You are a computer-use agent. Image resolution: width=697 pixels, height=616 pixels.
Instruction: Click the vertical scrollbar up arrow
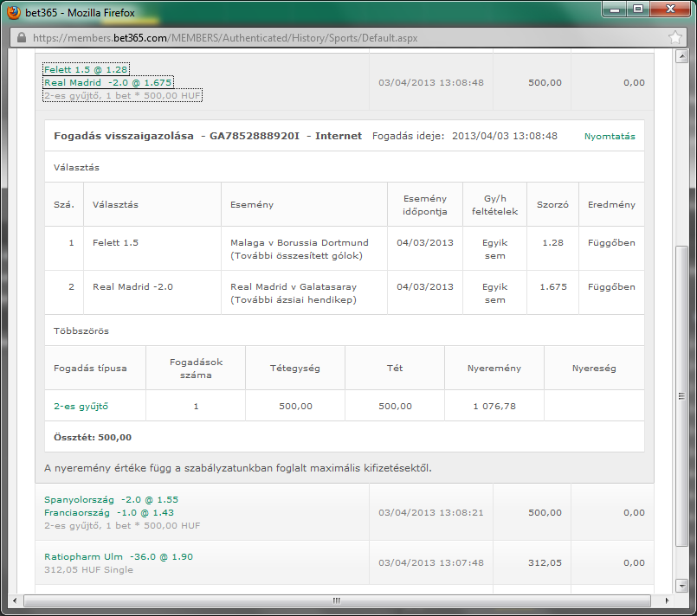click(682, 56)
